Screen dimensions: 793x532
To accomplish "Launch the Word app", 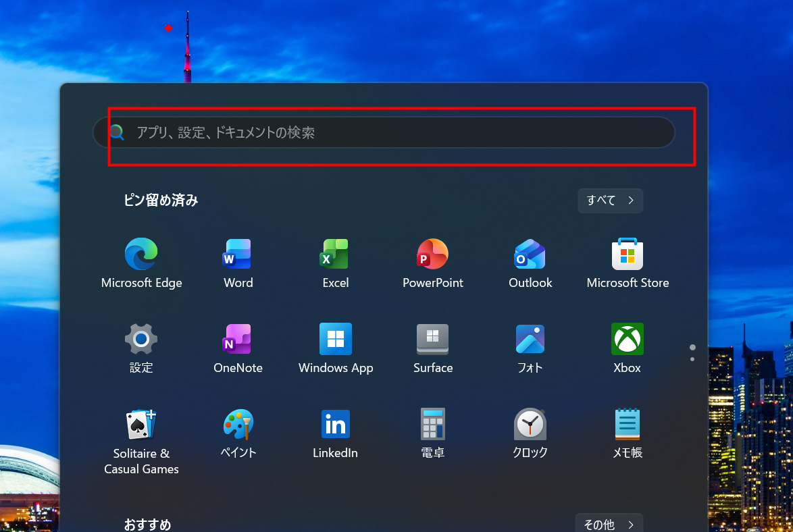I will 238,263.
